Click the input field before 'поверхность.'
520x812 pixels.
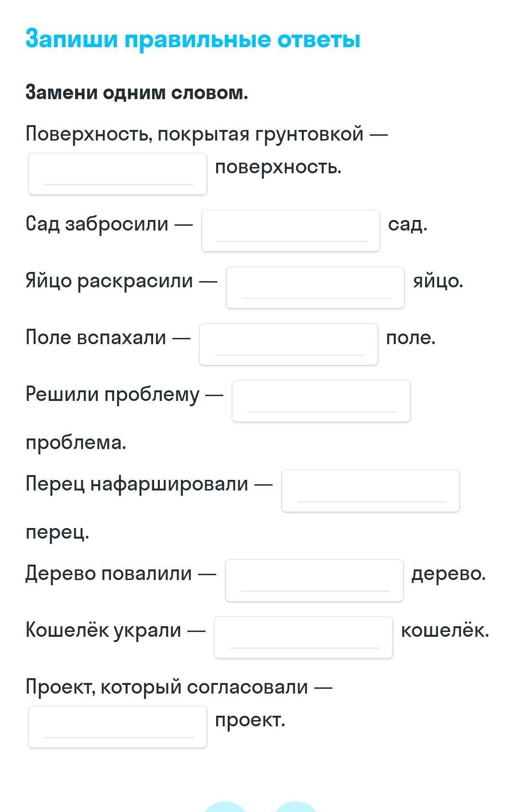click(x=117, y=174)
